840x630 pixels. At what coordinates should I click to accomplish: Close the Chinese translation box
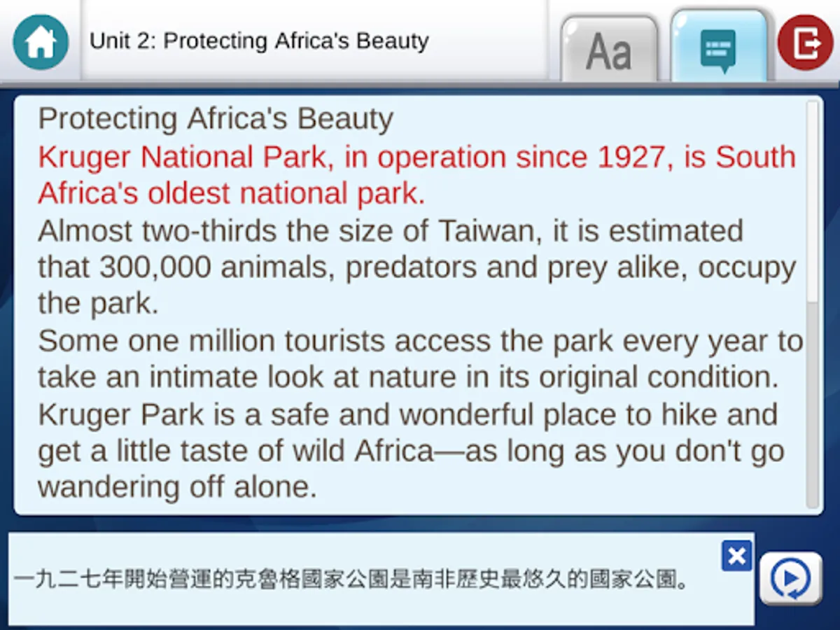point(737,556)
